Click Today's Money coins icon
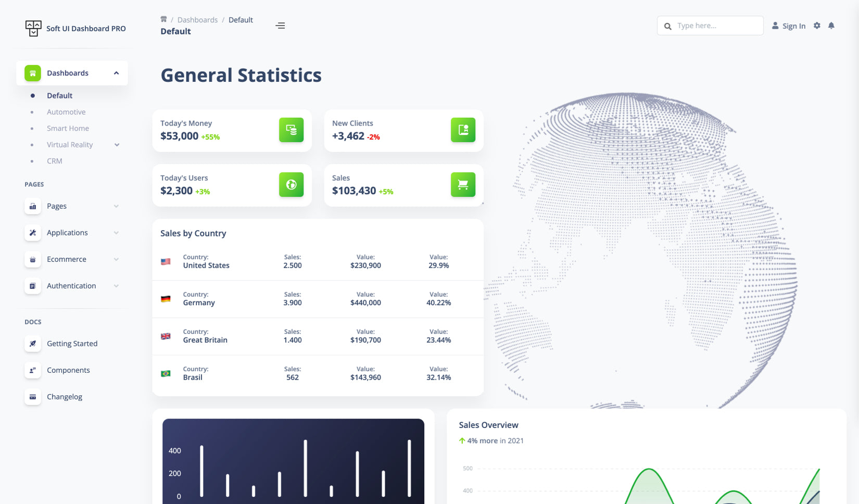The image size is (859, 504). [x=292, y=130]
